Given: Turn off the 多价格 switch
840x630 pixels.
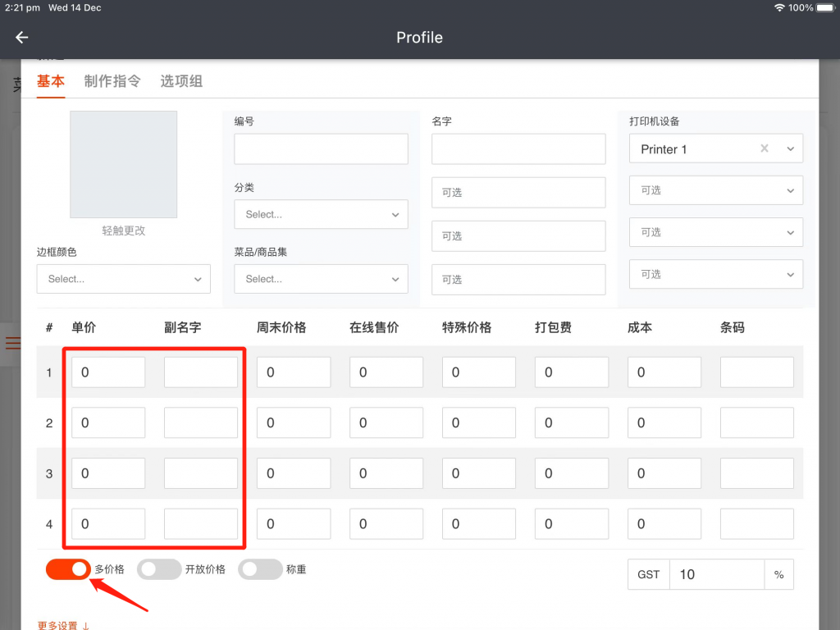Looking at the screenshot, I should pyautogui.click(x=68, y=569).
